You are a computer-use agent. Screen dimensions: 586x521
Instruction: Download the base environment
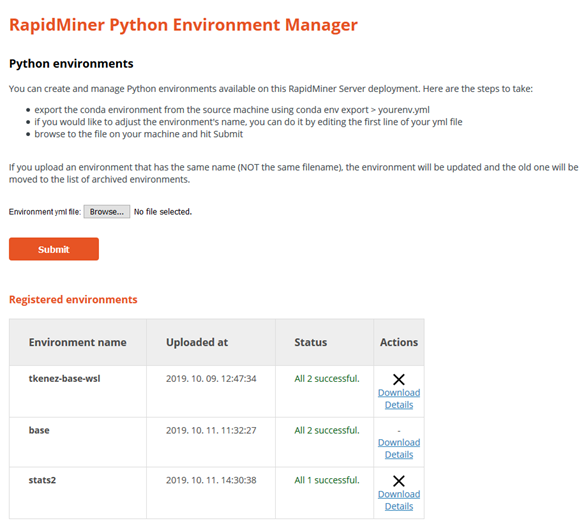pyautogui.click(x=399, y=443)
